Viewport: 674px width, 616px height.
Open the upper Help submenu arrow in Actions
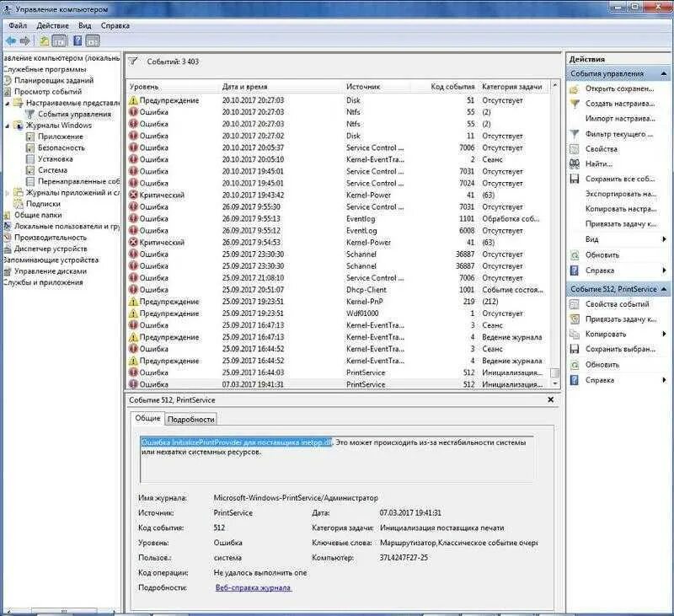[665, 271]
